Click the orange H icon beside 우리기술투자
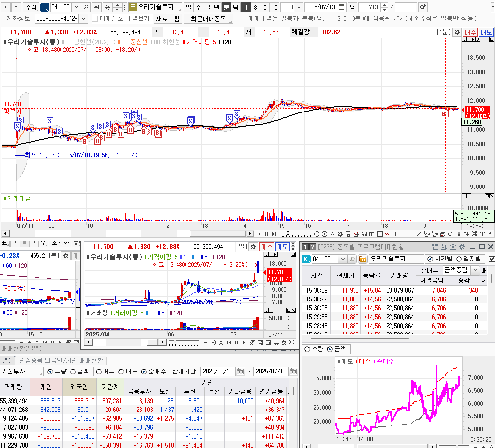The height and width of the screenshot is (448, 495). pyautogui.click(x=363, y=259)
